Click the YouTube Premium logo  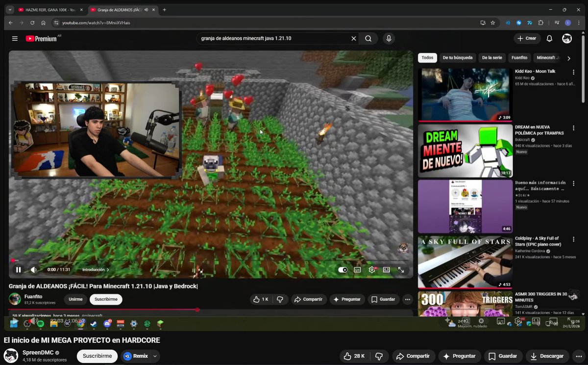41,38
